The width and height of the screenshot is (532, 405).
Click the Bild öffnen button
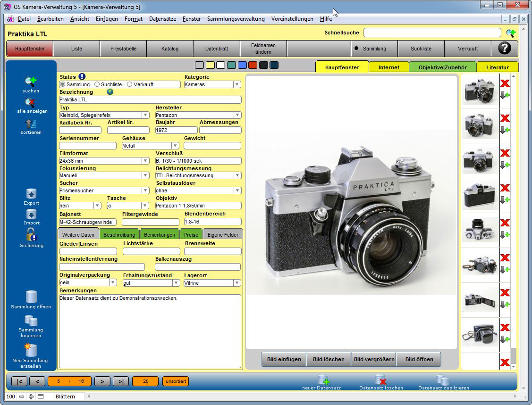tap(419, 359)
